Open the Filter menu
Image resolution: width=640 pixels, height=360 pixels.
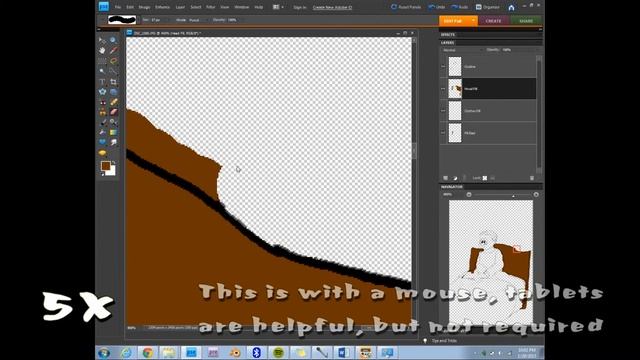(x=211, y=7)
